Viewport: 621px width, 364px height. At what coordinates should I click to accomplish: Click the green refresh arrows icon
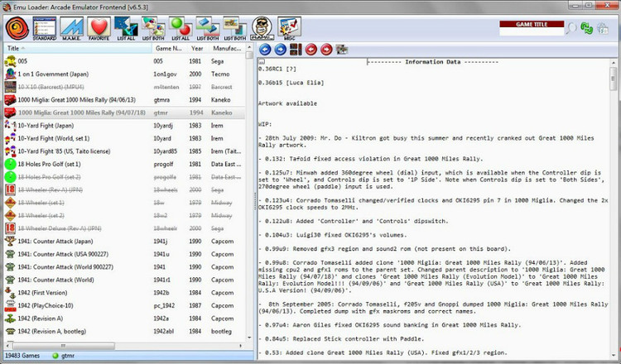click(x=588, y=29)
